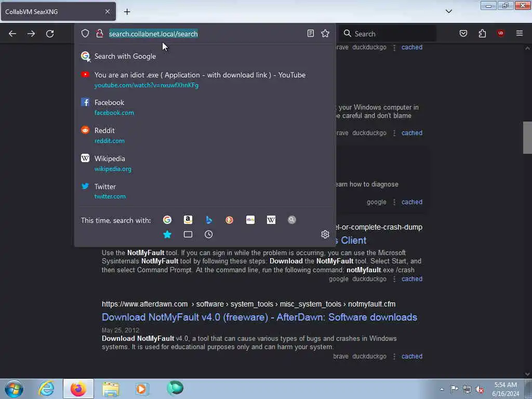Search this time with Google icon
This screenshot has width=532, height=399.
(x=167, y=220)
